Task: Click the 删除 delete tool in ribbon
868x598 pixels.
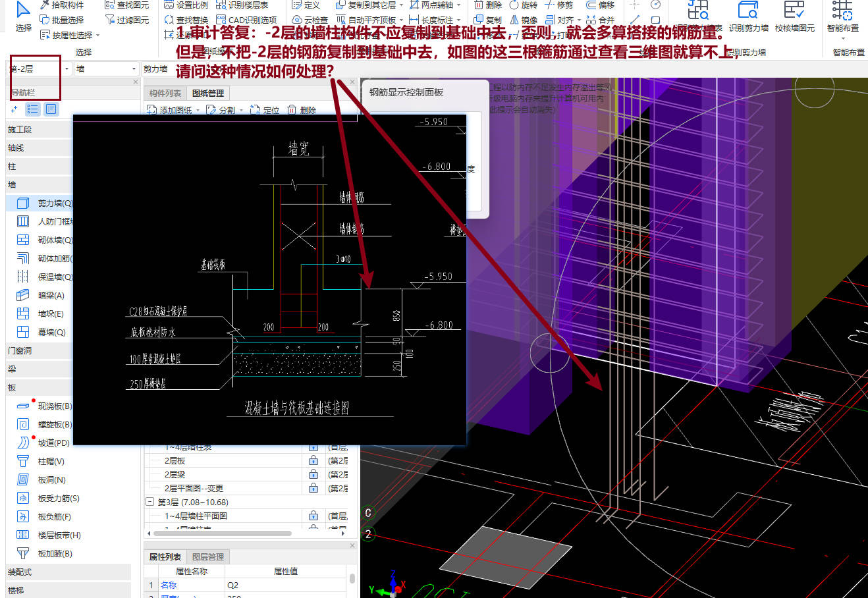Action: point(487,5)
